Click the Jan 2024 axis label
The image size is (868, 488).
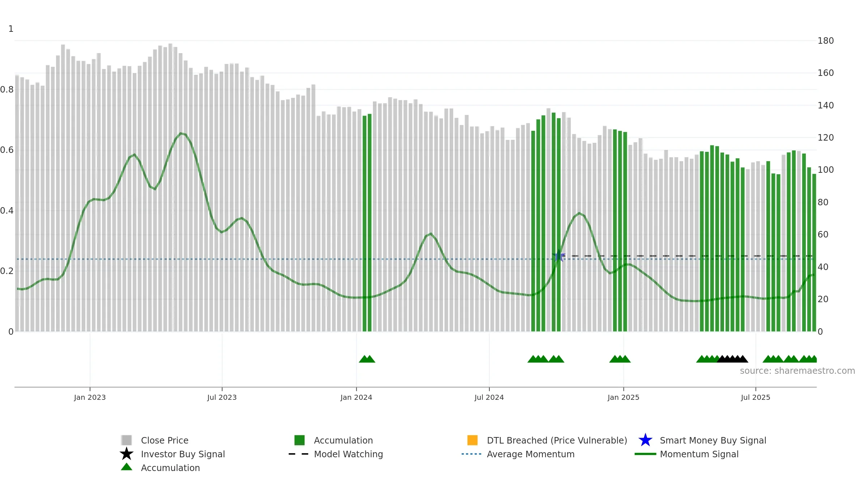click(356, 397)
